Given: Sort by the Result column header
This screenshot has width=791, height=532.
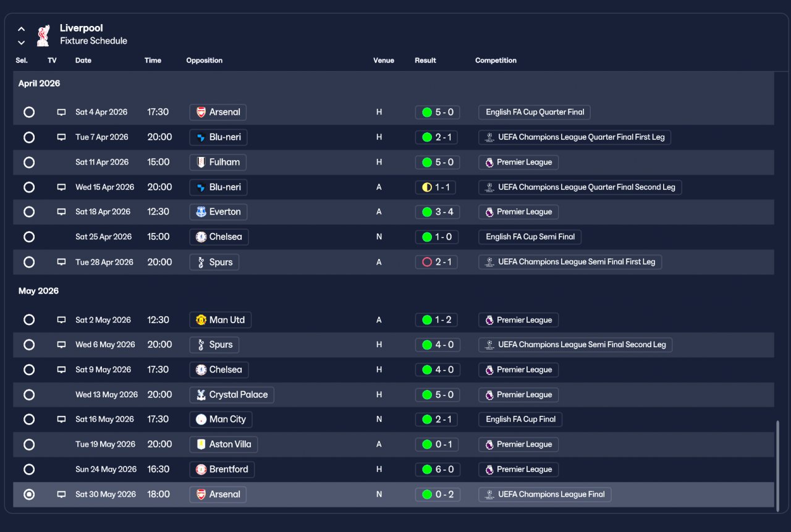Looking at the screenshot, I should (425, 61).
